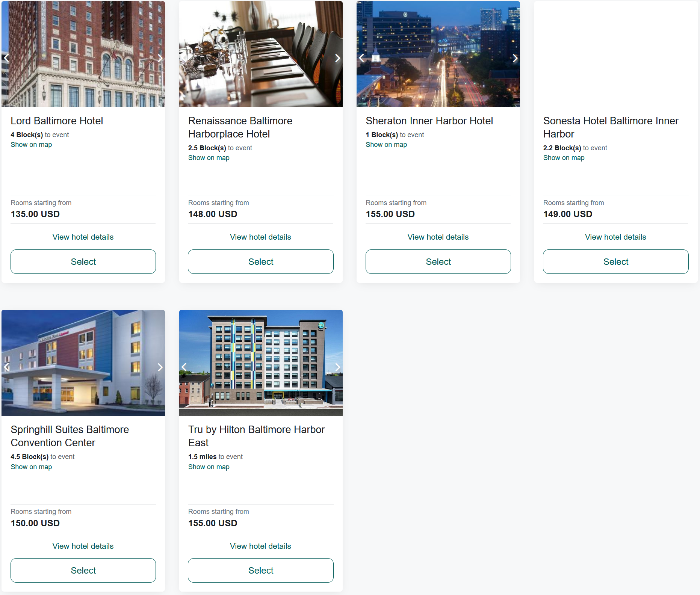Show next Tru by Hilton photo
This screenshot has height=595, width=700.
(337, 367)
